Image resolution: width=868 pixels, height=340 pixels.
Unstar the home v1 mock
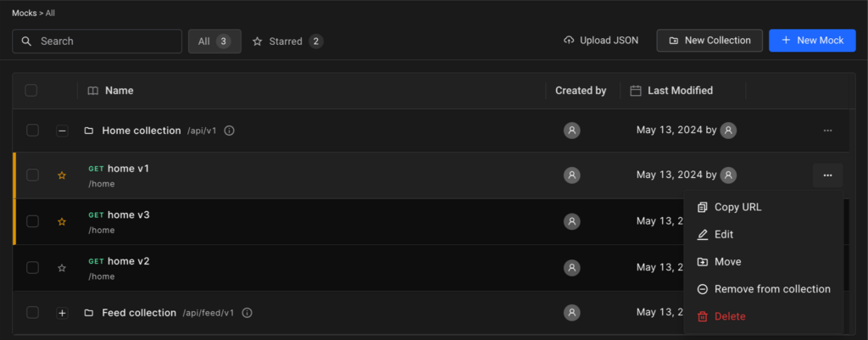click(x=62, y=176)
